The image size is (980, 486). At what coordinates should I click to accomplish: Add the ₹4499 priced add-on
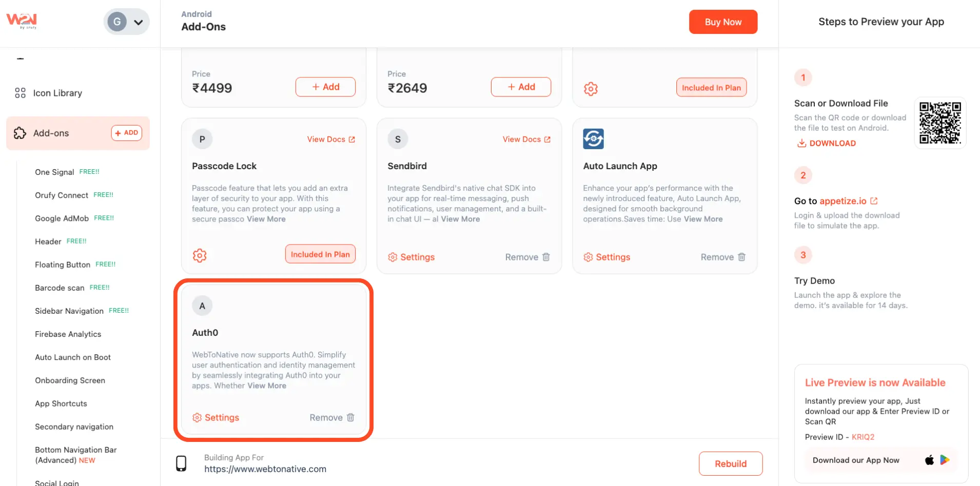325,87
